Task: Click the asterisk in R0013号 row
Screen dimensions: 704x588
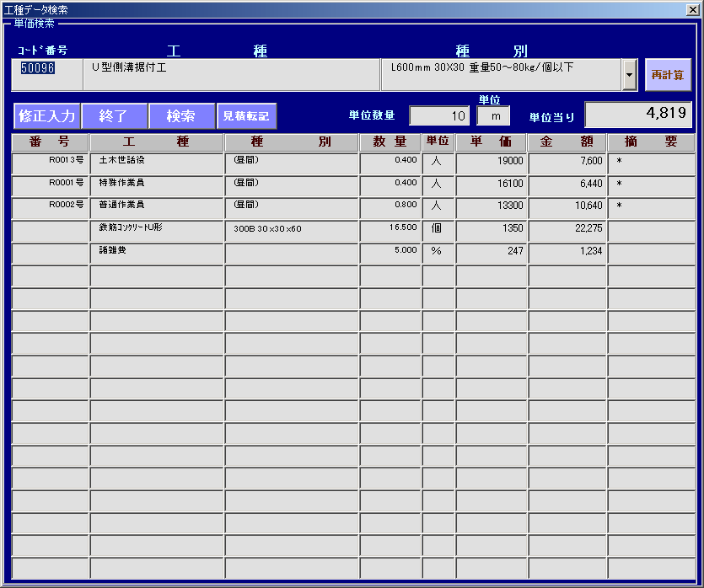Action: pyautogui.click(x=619, y=162)
